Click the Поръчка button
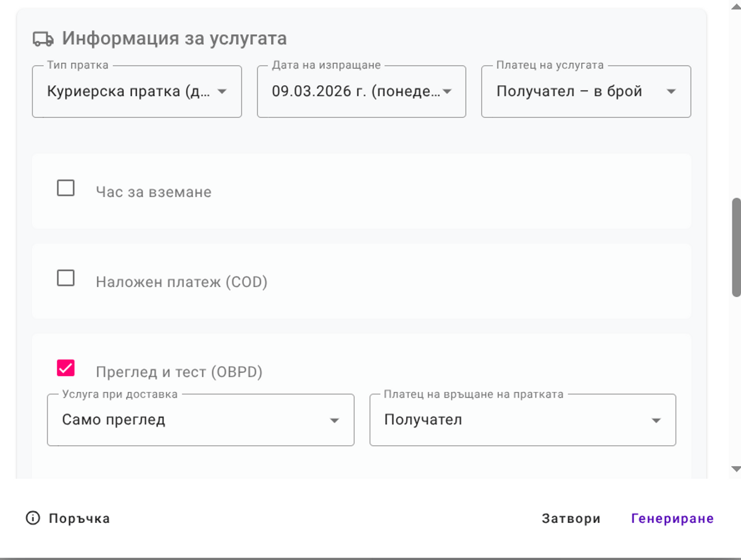 pos(68,518)
